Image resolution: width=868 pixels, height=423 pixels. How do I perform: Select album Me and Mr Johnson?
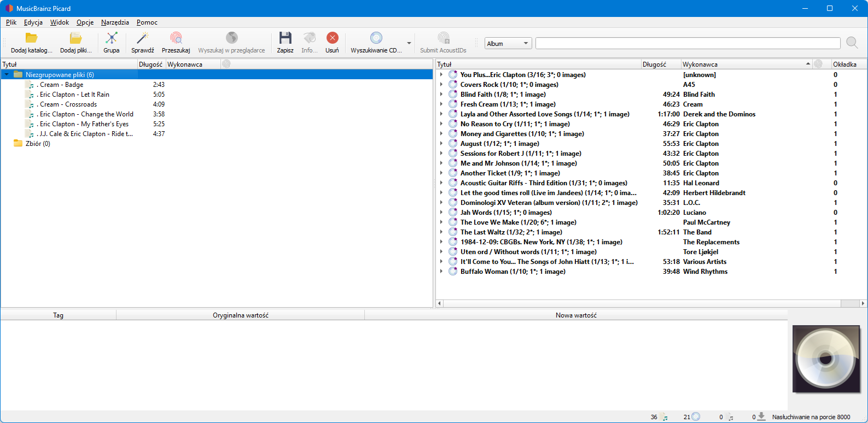[x=519, y=163]
